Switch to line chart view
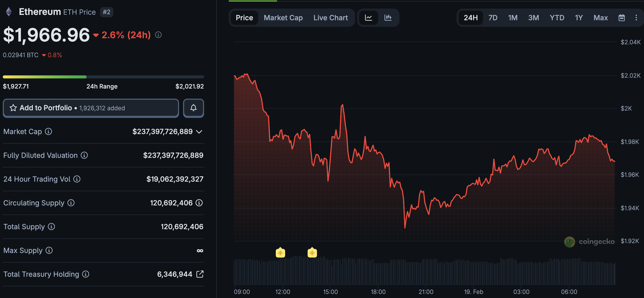The height and width of the screenshot is (298, 644). (368, 18)
